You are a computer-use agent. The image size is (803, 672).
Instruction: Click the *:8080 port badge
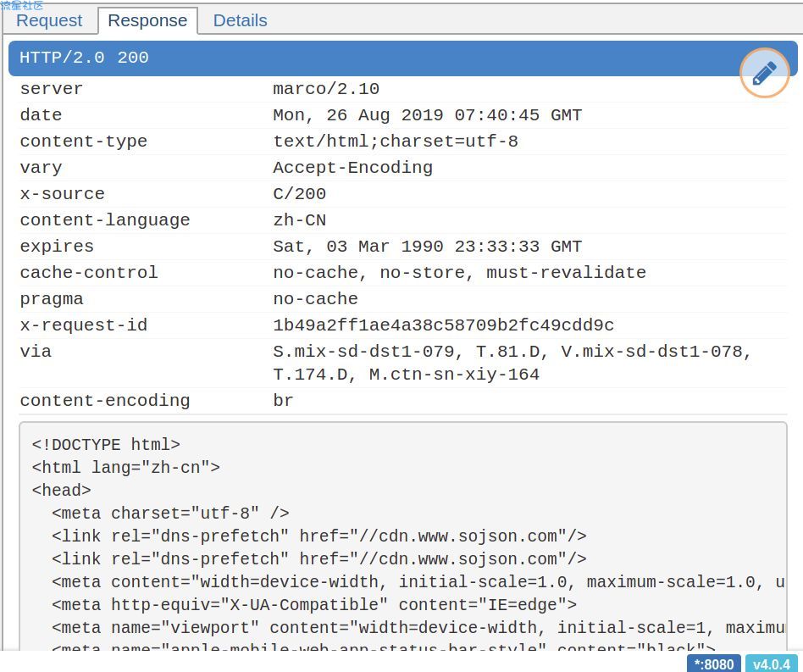713,664
